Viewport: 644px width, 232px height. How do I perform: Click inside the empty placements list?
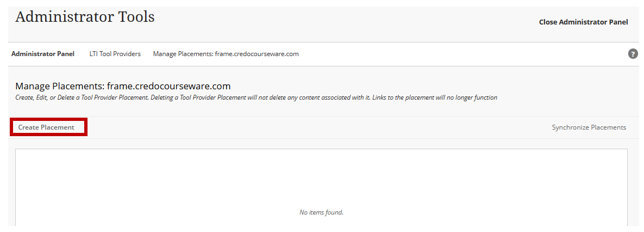pyautogui.click(x=321, y=187)
